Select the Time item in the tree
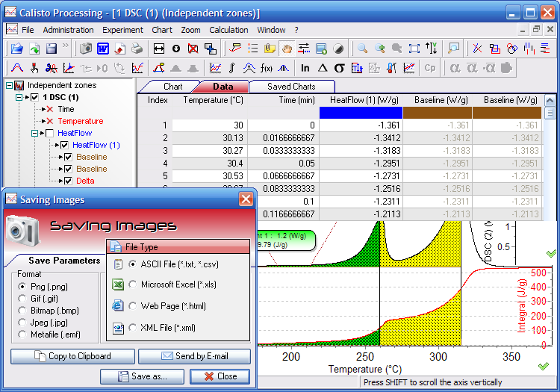The image size is (560, 392). pyautogui.click(x=66, y=109)
